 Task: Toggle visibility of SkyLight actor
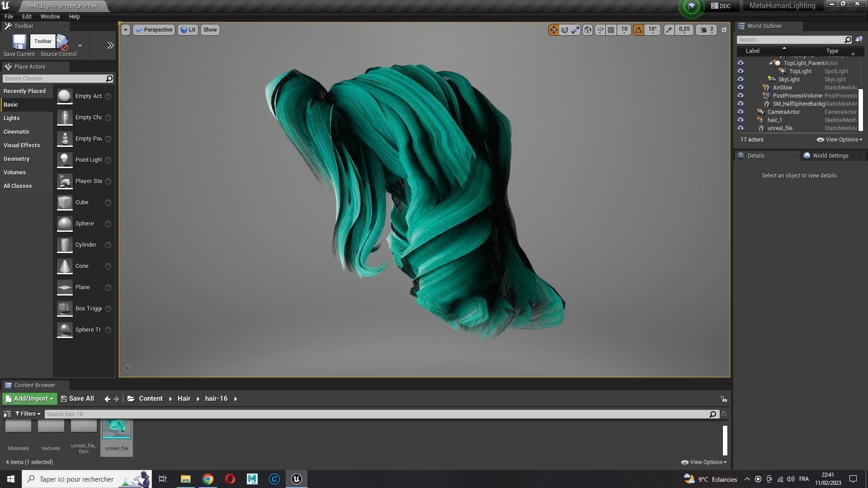(x=740, y=80)
